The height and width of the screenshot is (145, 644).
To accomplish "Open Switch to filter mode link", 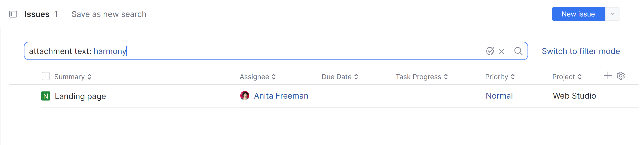I will (x=581, y=51).
